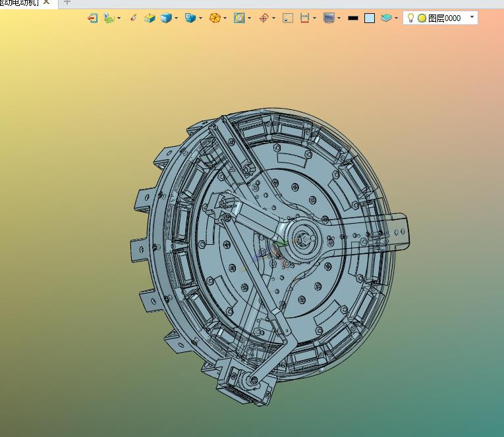Click the small picture frame icon
This screenshot has height=437, width=504.
[x=288, y=18]
